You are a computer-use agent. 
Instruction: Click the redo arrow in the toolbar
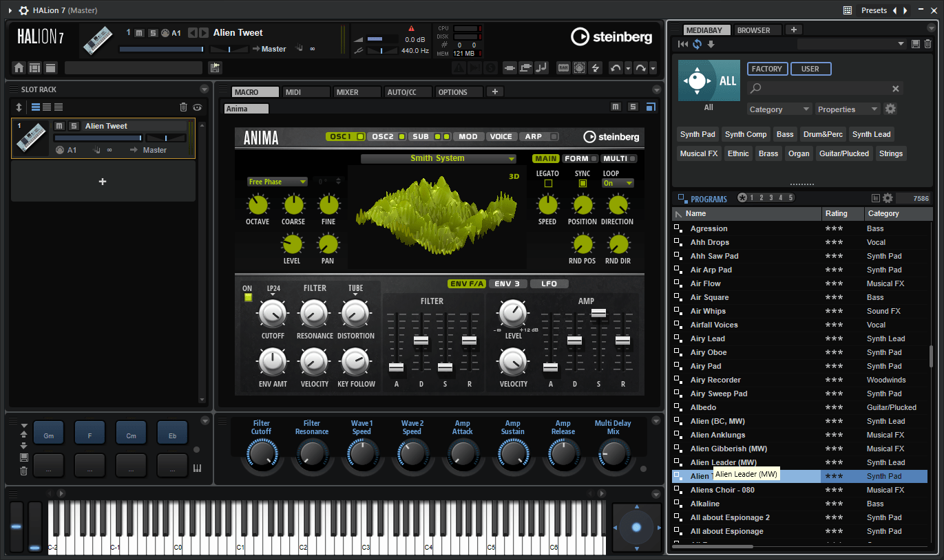[640, 67]
